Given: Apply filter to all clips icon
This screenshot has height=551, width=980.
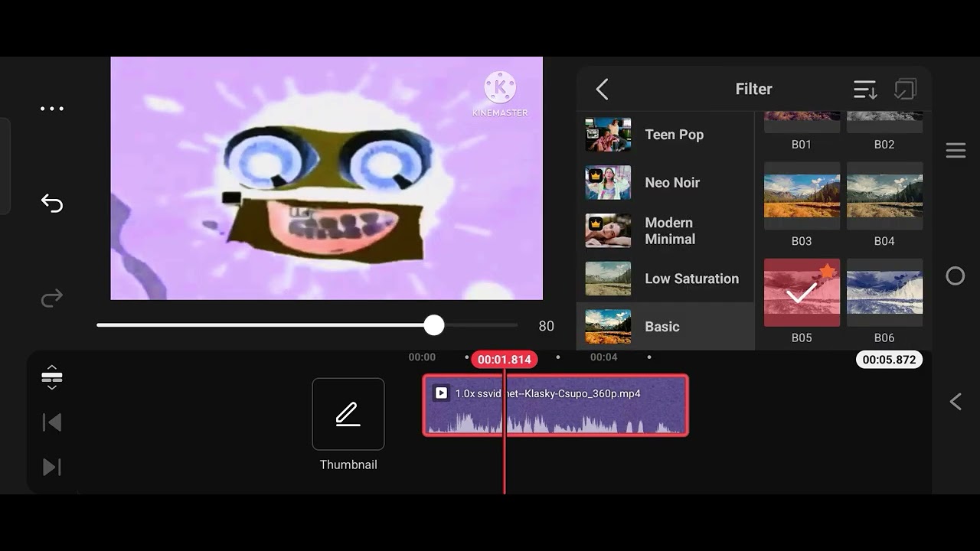Looking at the screenshot, I should [x=905, y=90].
